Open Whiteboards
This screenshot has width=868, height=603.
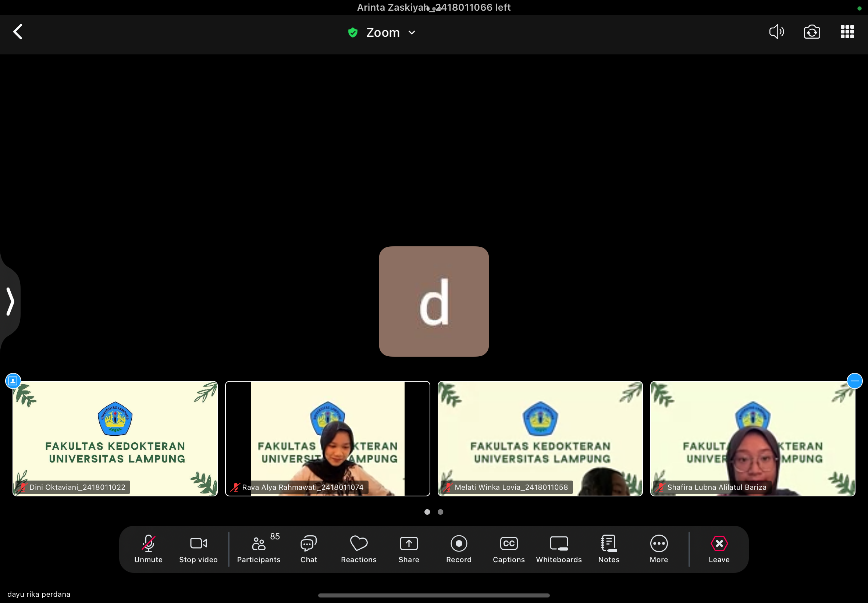(559, 549)
